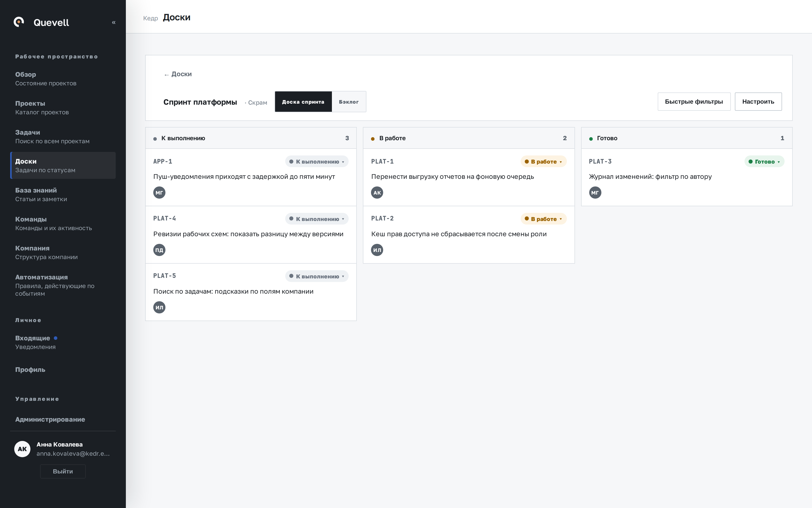812x508 pixels.
Task: Open Автоматизация in the sidebar
Action: [x=63, y=285]
